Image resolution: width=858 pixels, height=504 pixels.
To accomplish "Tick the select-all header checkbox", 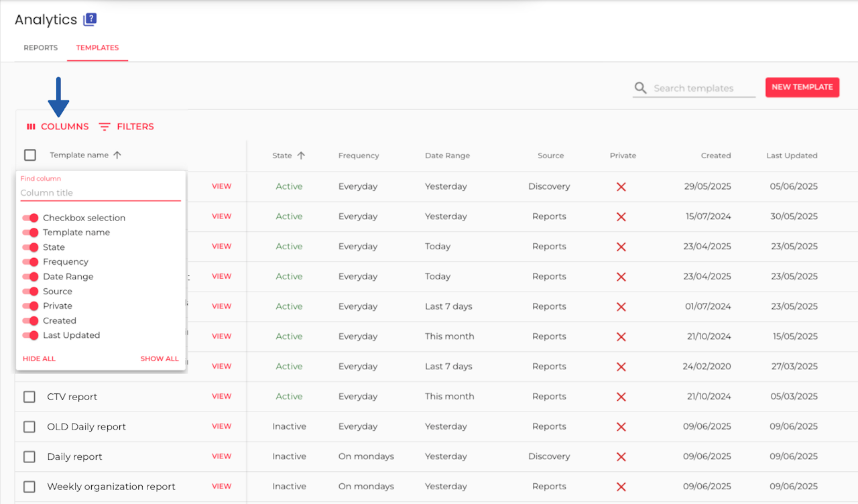I will (30, 155).
